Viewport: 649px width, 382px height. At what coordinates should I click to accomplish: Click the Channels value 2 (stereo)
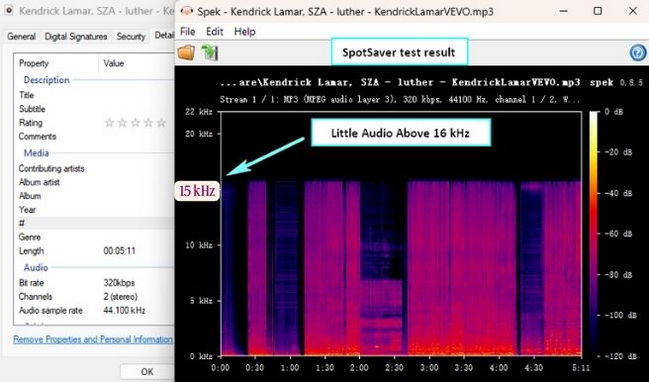click(120, 296)
